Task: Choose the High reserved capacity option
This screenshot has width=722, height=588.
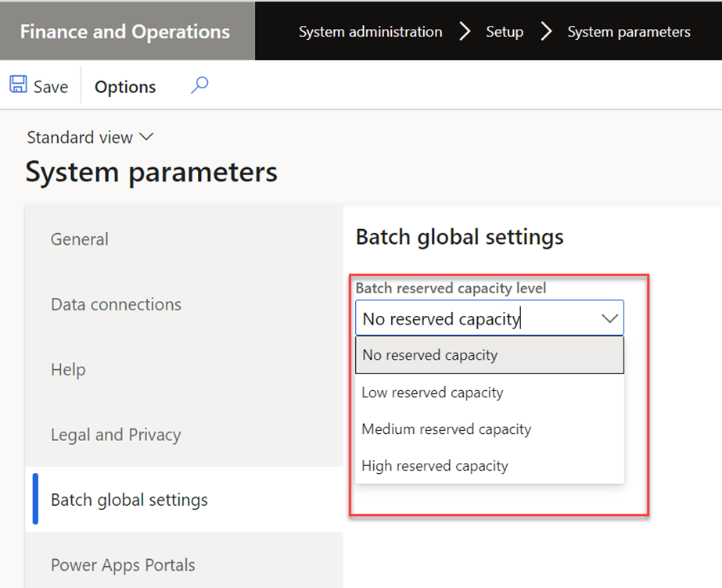Action: point(434,466)
